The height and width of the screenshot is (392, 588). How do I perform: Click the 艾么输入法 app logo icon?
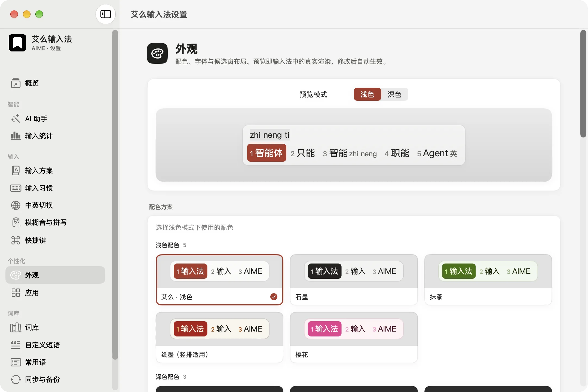(17, 43)
